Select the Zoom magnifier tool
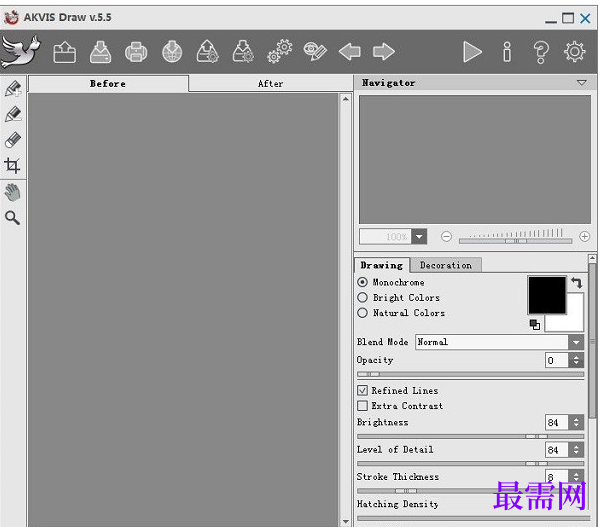Image resolution: width=605 pixels, height=527 pixels. (x=13, y=218)
